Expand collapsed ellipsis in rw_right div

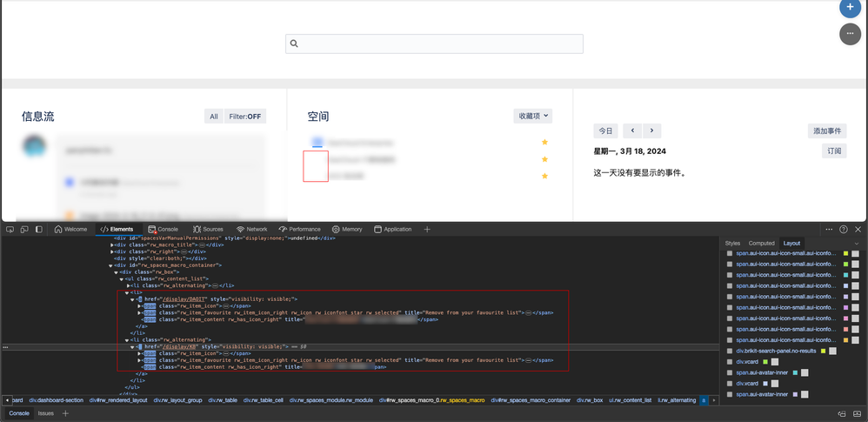tap(184, 251)
